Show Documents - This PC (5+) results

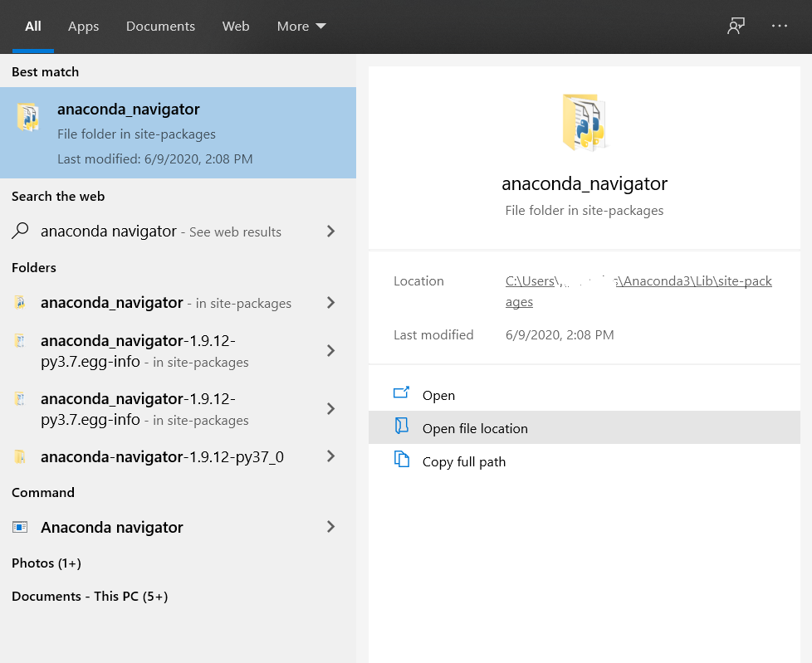tap(90, 597)
